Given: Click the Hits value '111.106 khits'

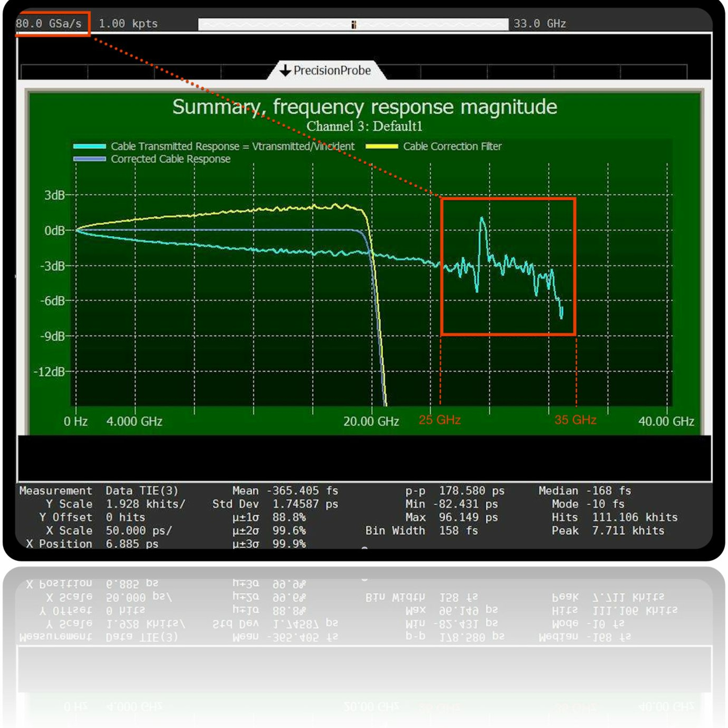Looking at the screenshot, I should click(635, 517).
